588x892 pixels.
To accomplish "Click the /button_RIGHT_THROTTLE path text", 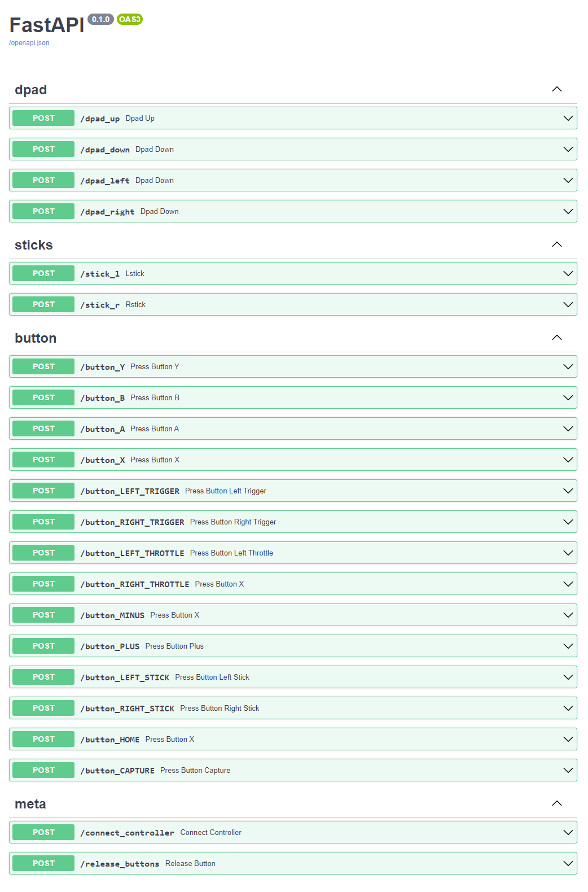I will click(x=135, y=584).
